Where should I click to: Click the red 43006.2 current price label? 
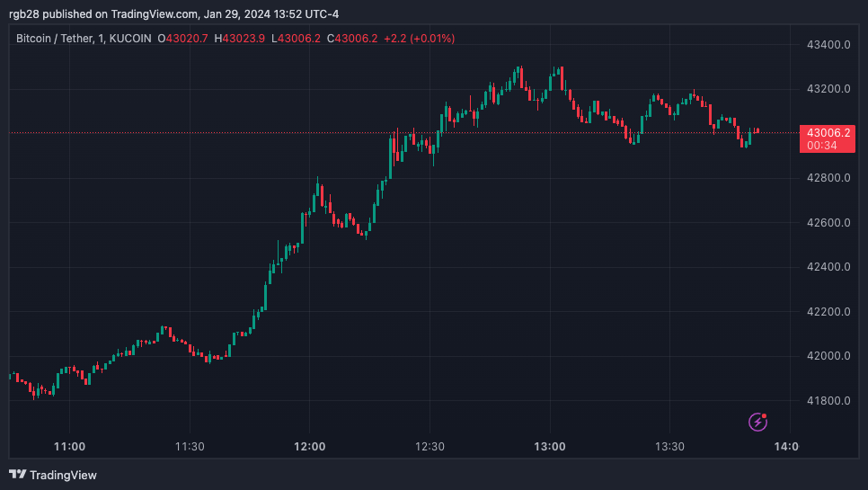pyautogui.click(x=828, y=133)
